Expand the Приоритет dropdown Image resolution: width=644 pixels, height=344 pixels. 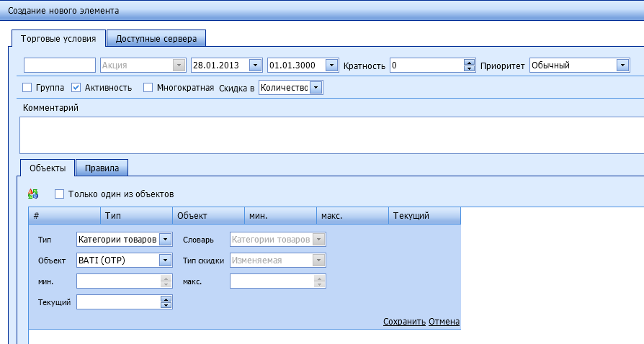click(x=622, y=65)
